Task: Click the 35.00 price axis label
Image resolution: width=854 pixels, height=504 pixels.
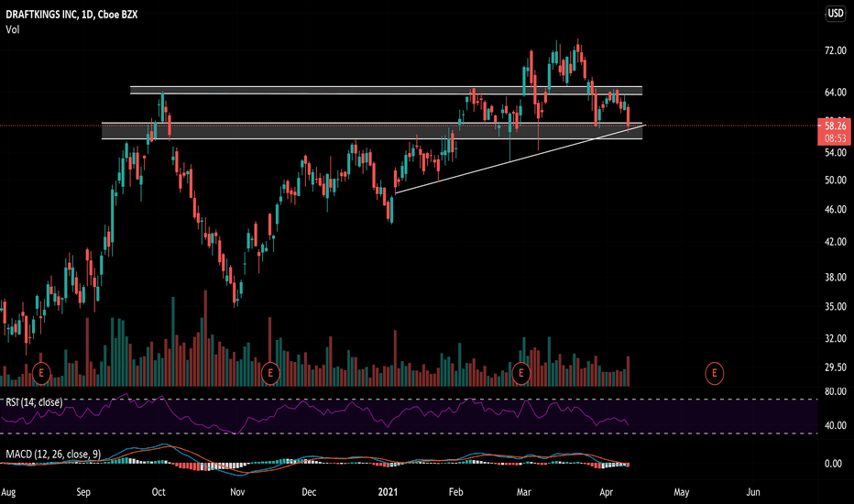Action: (836, 307)
